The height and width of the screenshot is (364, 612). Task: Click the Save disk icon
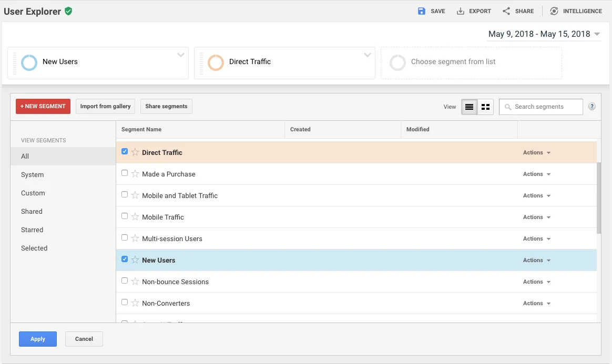point(422,11)
